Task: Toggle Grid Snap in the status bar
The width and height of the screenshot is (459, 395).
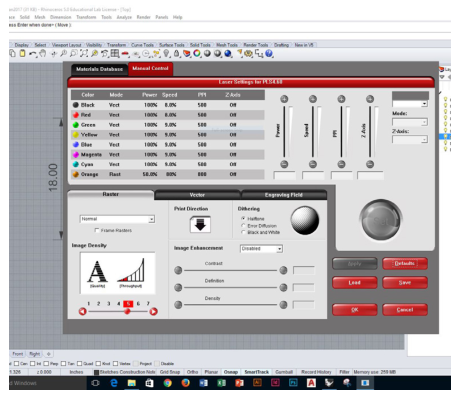Action: pos(170,372)
